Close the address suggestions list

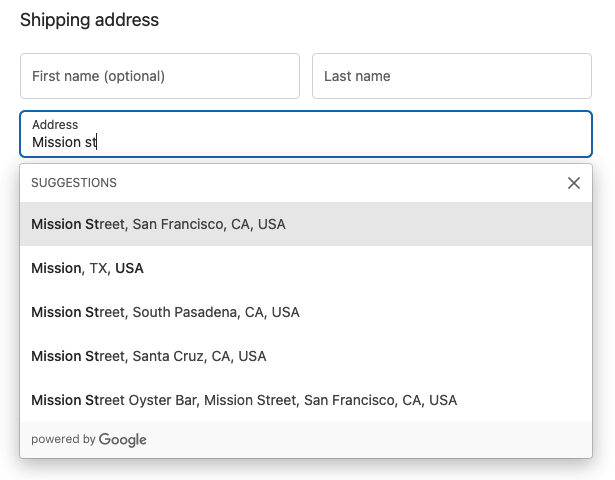pyautogui.click(x=573, y=183)
